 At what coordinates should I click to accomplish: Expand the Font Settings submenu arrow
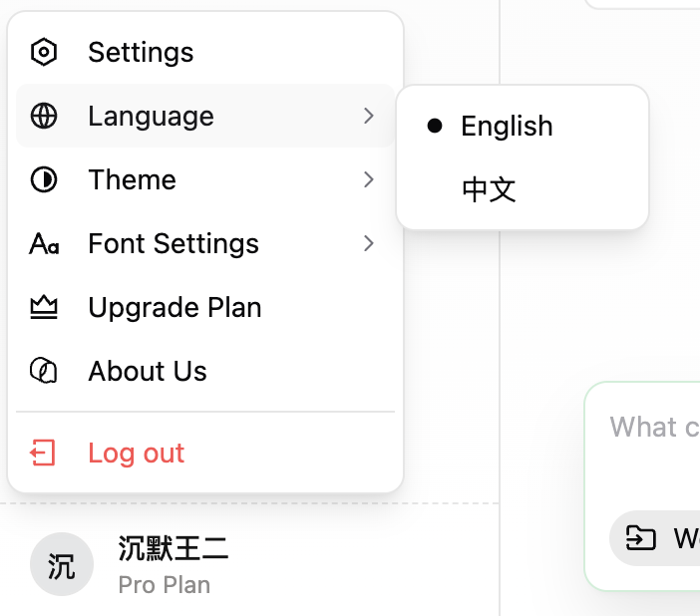(x=369, y=243)
